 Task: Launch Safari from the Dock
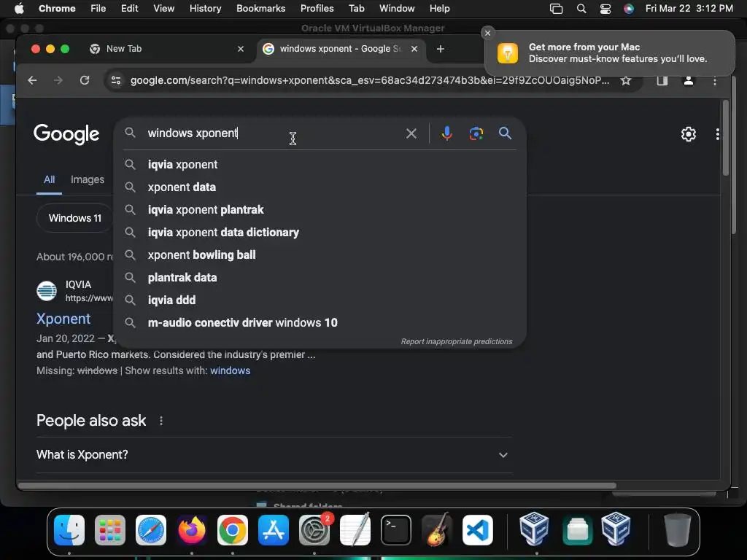coord(151,529)
